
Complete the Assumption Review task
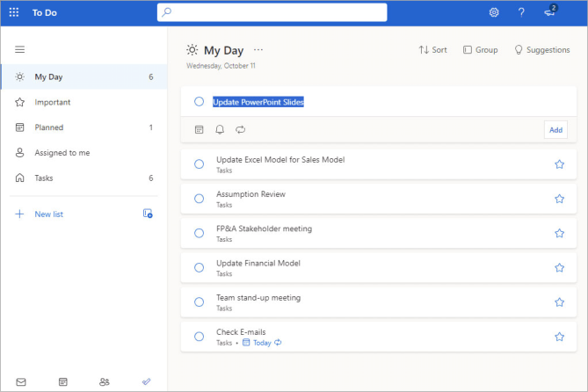(x=200, y=199)
